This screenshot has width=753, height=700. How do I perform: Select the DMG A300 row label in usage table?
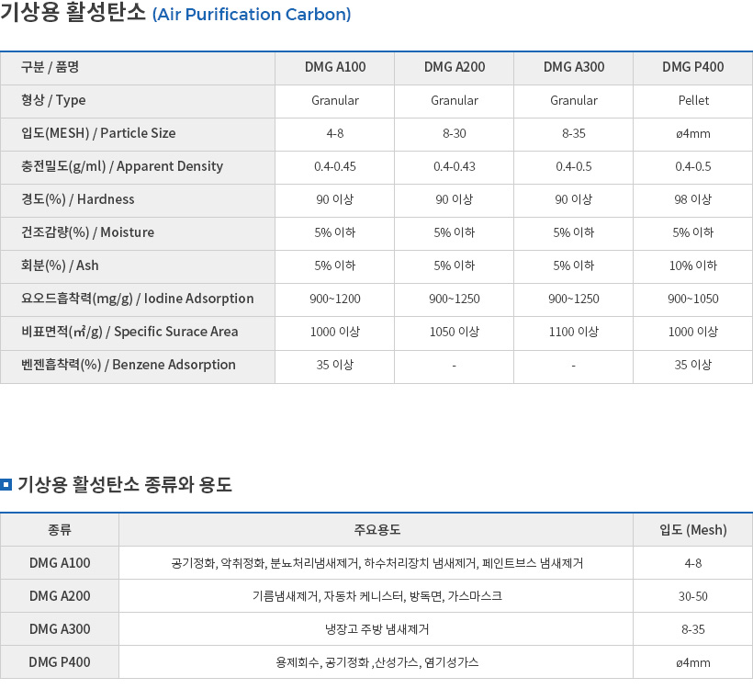click(x=60, y=629)
